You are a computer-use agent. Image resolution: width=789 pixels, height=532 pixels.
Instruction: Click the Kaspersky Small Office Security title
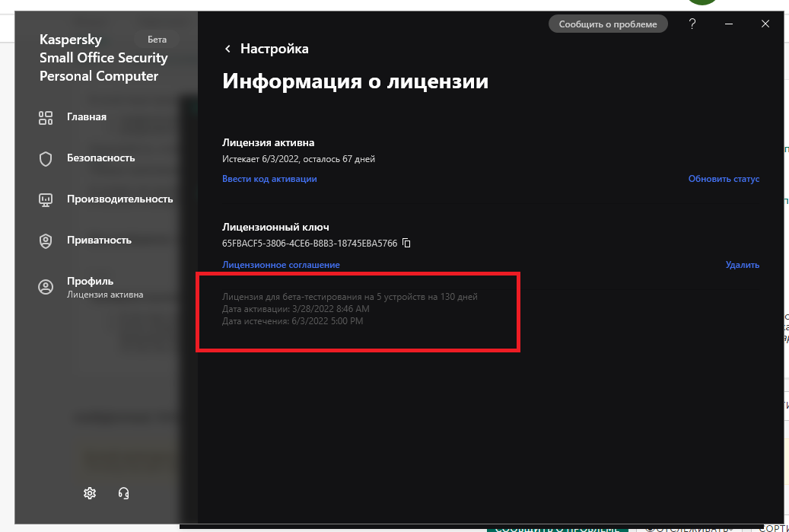point(103,58)
